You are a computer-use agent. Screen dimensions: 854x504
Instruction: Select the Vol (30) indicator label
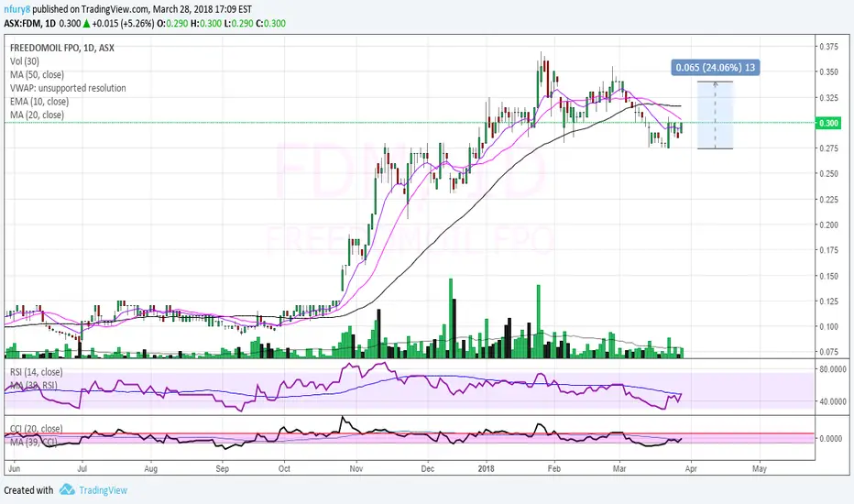click(x=25, y=61)
